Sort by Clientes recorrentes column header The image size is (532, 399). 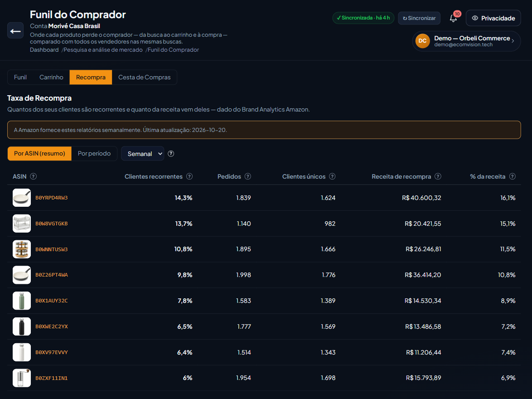pyautogui.click(x=153, y=176)
